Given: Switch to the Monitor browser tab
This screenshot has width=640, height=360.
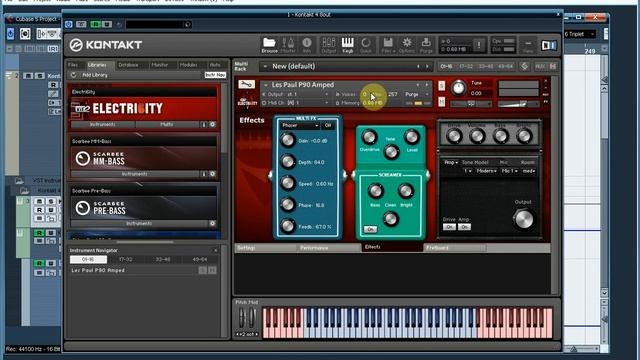Looking at the screenshot, I should click(160, 65).
